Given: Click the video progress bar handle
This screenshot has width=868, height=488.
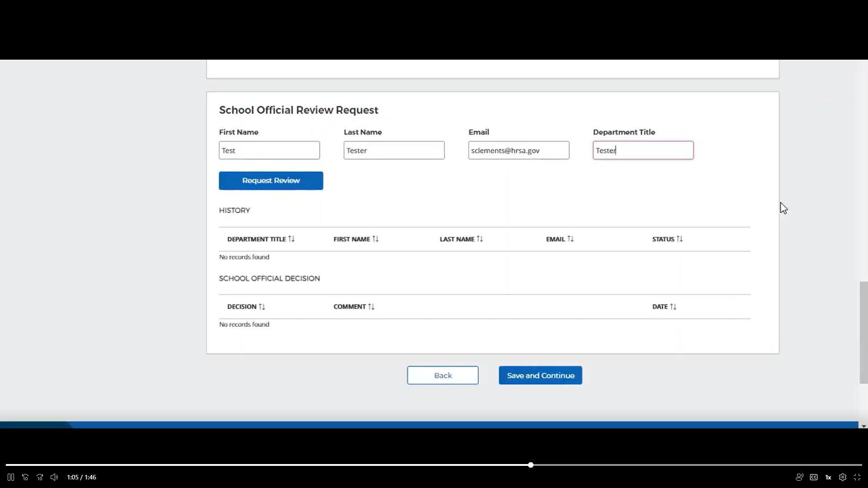Looking at the screenshot, I should tap(531, 465).
